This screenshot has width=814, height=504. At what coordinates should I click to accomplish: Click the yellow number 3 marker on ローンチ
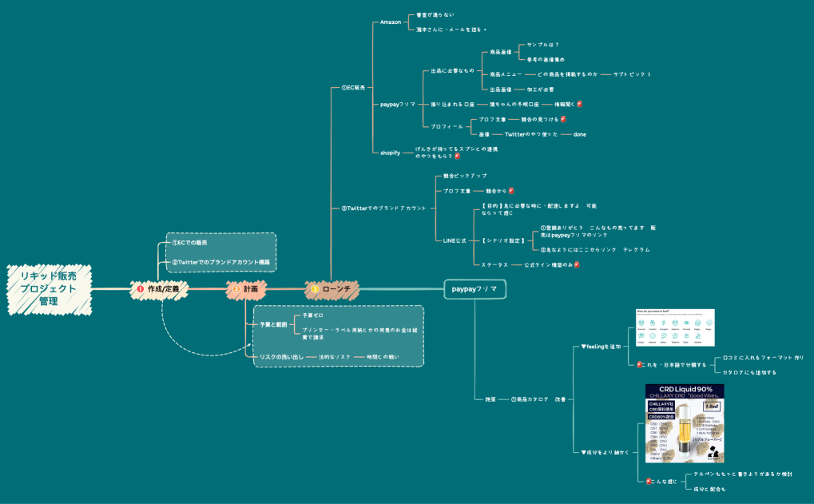[x=315, y=288]
